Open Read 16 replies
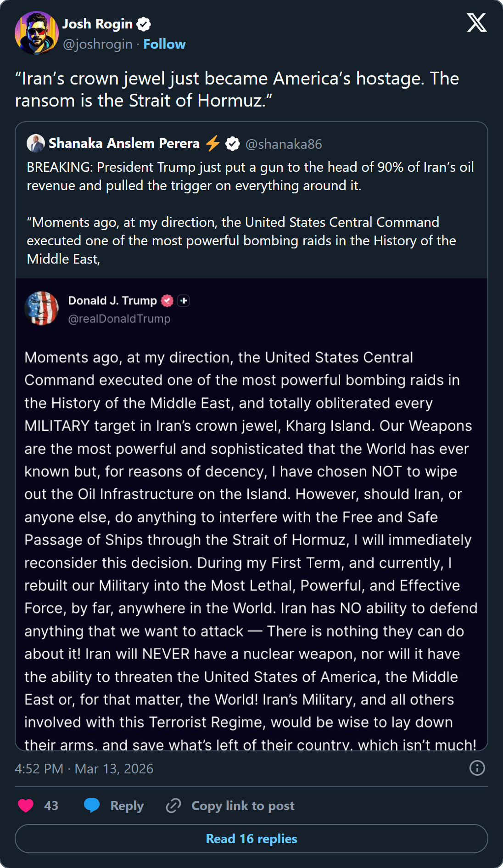Screen dimensions: 503x868 pyautogui.click(x=251, y=839)
